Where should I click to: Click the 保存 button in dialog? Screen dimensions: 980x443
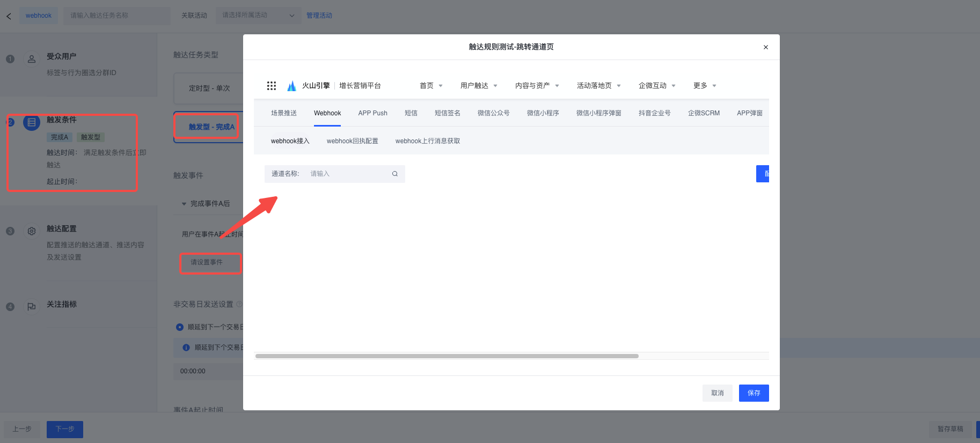pyautogui.click(x=754, y=393)
